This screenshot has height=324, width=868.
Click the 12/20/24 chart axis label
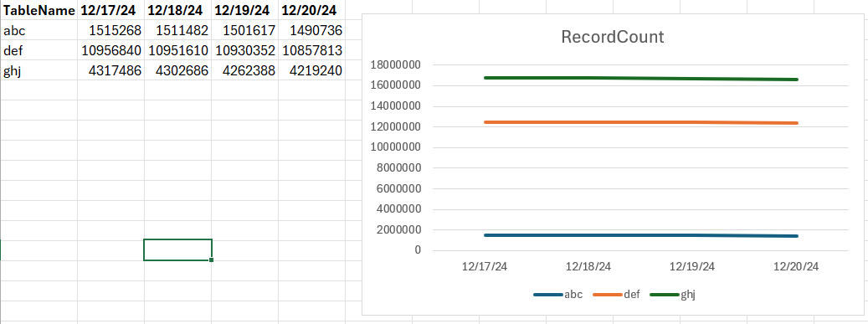[x=795, y=266]
